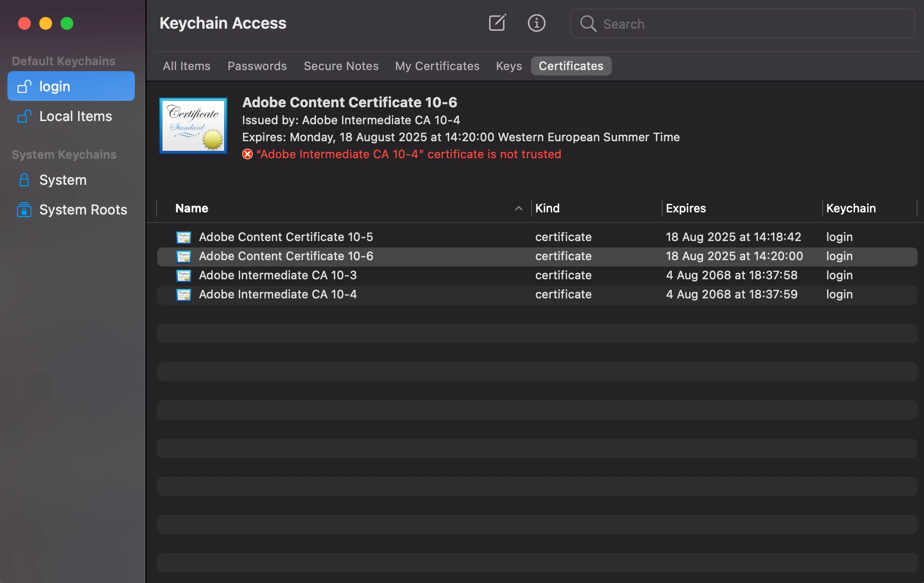This screenshot has width=924, height=583.
Task: Click the Adobe Content Certificate 10-6 detail title
Action: click(x=349, y=102)
